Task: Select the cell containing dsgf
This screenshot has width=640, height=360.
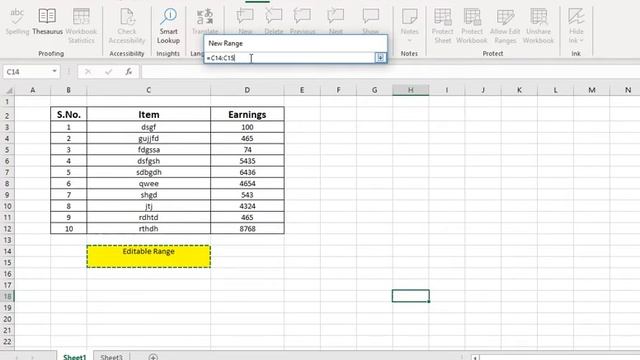Action: click(x=149, y=127)
